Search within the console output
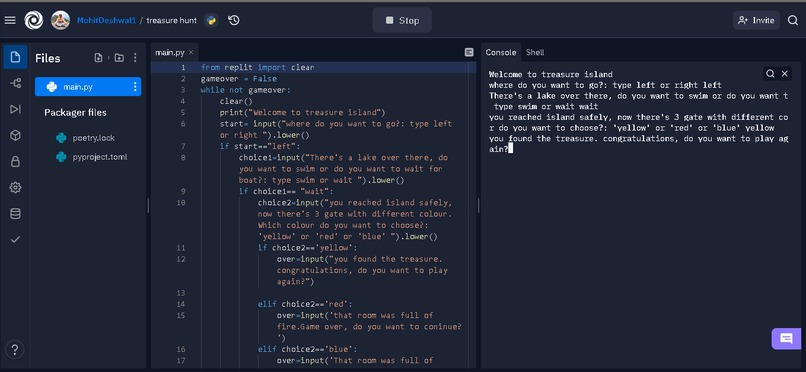Screen dimensions: 806x372 click(x=770, y=74)
